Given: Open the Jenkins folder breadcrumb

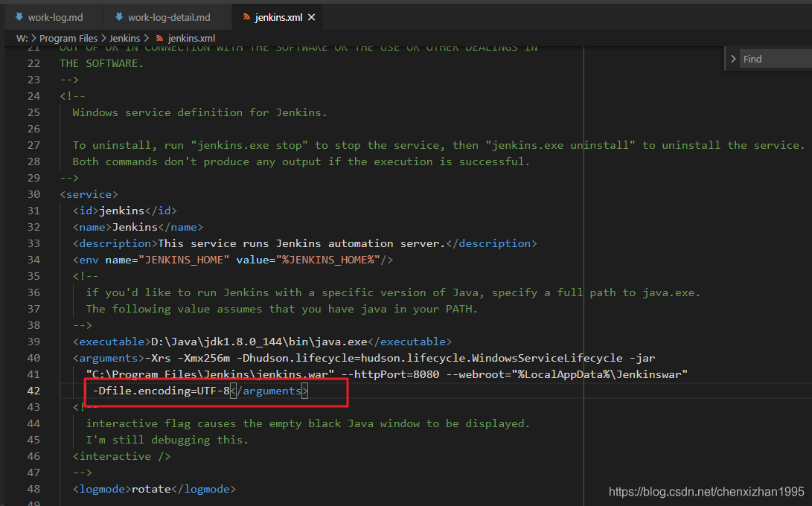Looking at the screenshot, I should 124,39.
